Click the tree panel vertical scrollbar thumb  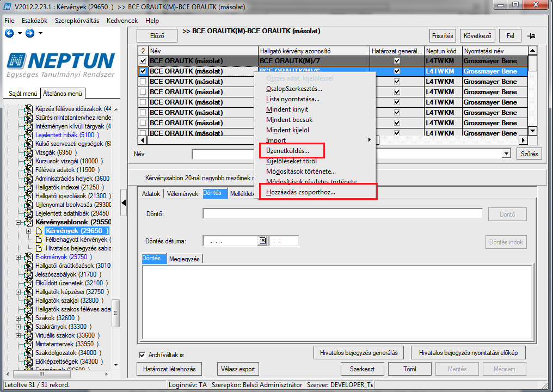[115, 314]
